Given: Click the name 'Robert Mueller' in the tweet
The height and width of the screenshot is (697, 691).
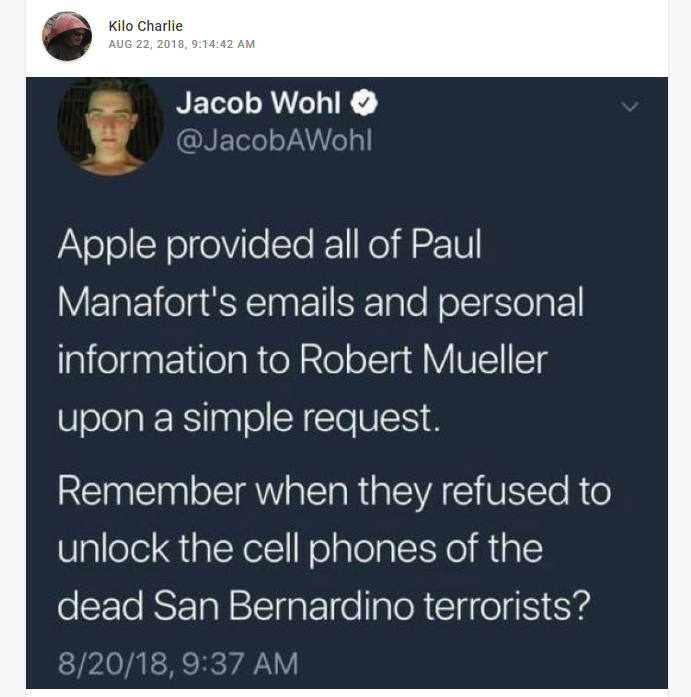Looking at the screenshot, I should point(423,359).
